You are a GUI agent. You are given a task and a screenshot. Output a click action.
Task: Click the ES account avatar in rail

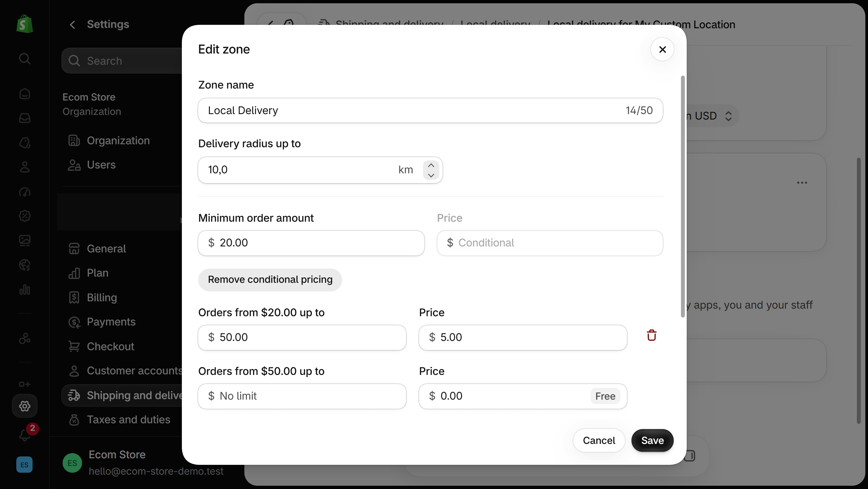[25, 465]
